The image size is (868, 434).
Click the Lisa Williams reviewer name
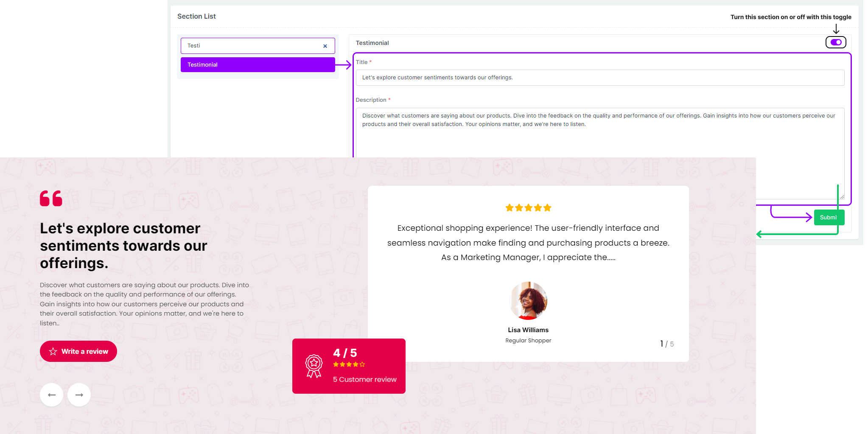[x=528, y=330]
